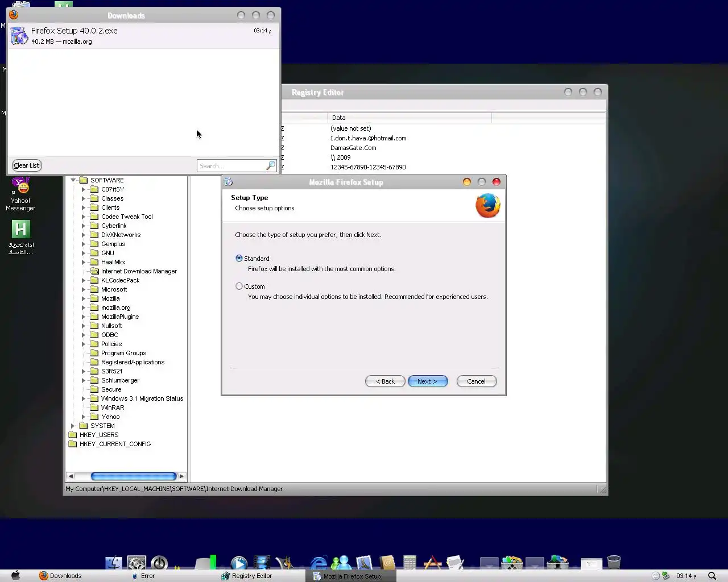Open the Mail stamp dock icon
Viewport: 728px width, 582px height.
point(364,562)
